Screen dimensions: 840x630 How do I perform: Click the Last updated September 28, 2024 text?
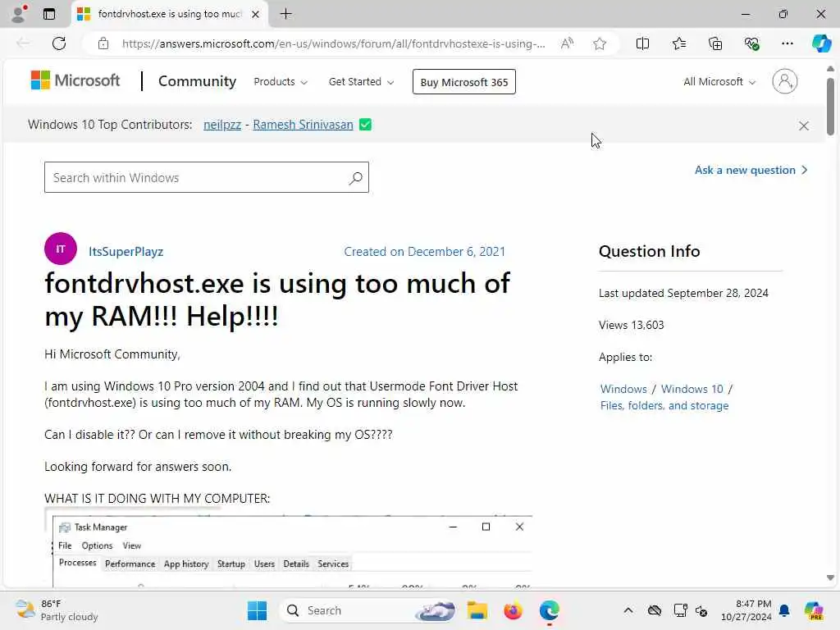[x=683, y=293]
